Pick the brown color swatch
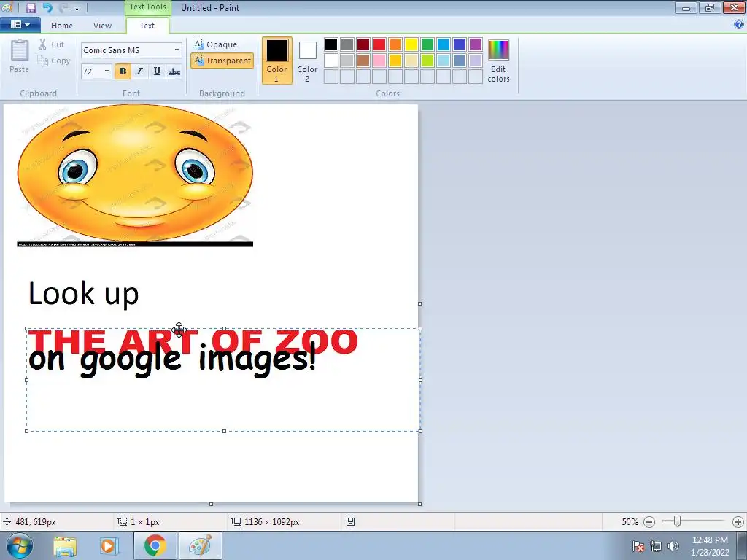This screenshot has width=747, height=560. pyautogui.click(x=363, y=61)
